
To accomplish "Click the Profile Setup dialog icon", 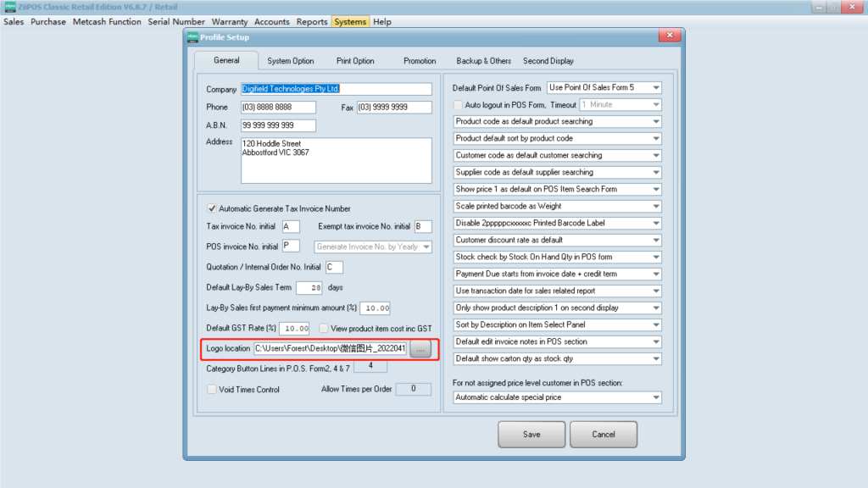I will (192, 37).
